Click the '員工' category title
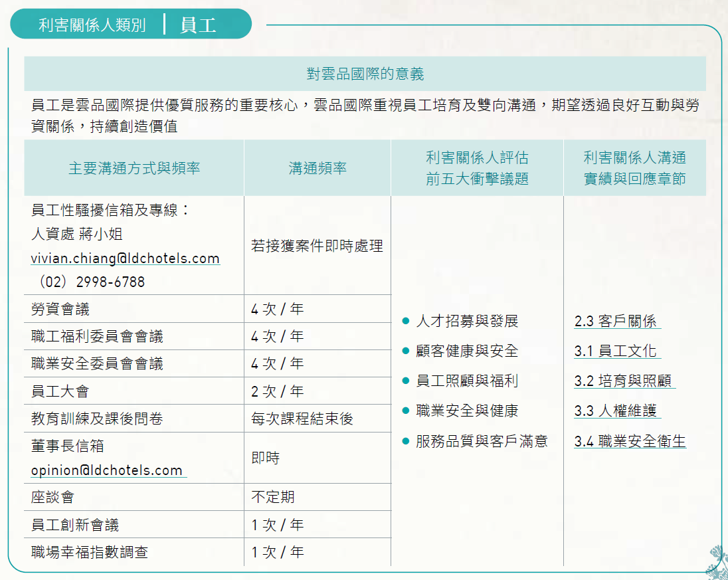This screenshot has height=580, width=728. [198, 25]
